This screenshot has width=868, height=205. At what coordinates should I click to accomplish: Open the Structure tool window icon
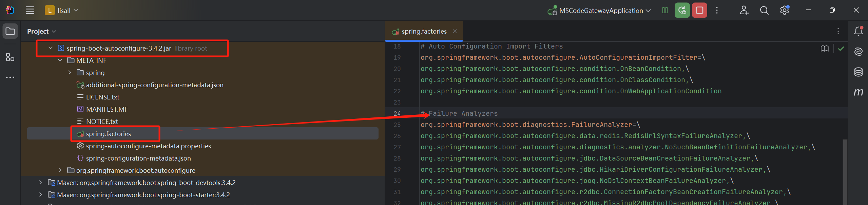10,57
